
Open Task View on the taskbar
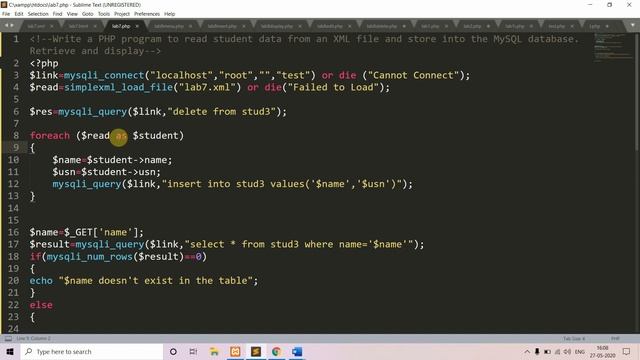tap(193, 352)
